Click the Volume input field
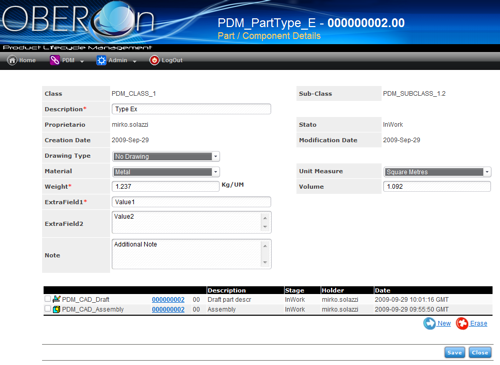This screenshot has width=500, height=365. click(x=437, y=186)
